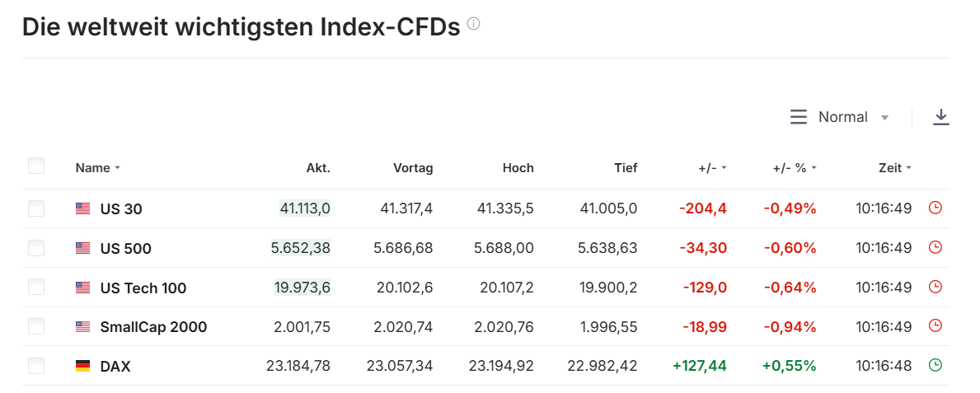Click the US flag next to SmallCap 2000

[x=82, y=327]
